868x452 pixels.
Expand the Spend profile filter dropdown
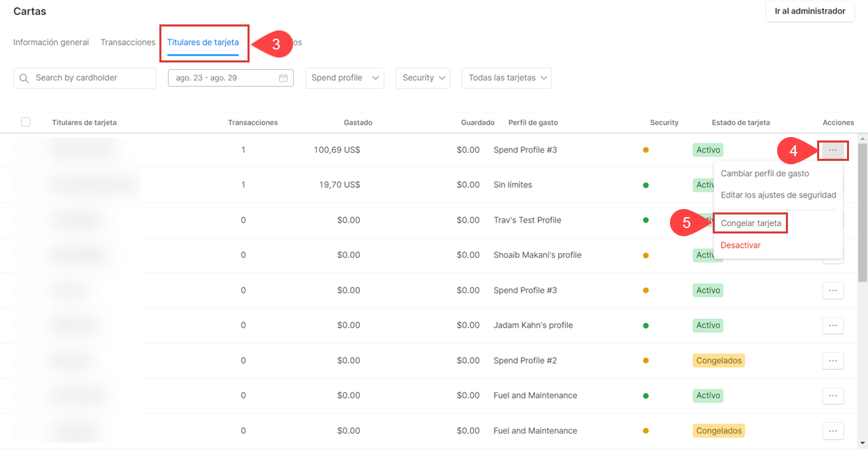point(344,78)
